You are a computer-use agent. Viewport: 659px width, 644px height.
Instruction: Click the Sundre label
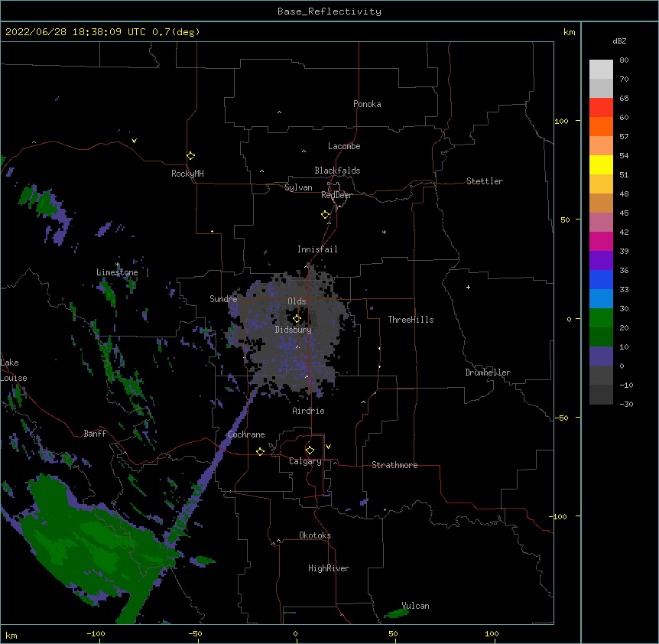tap(223, 299)
